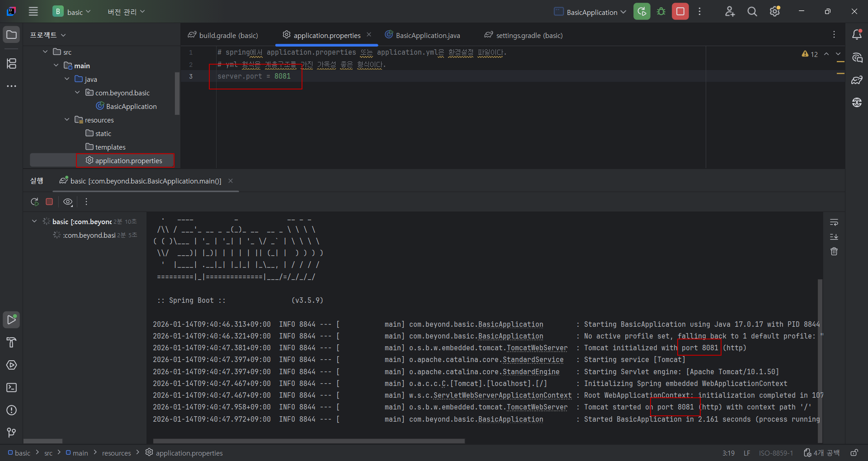
Task: Select the static folder
Action: click(x=99, y=133)
